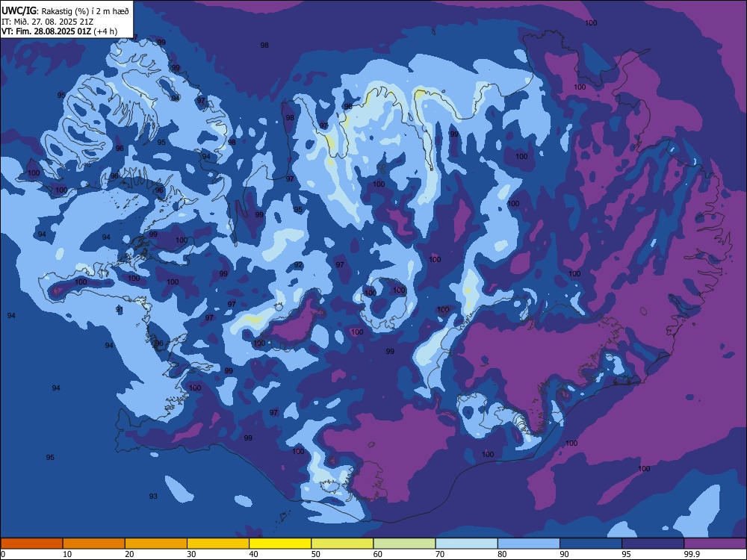Click the '92' humidity value on the map
Viewport: 747px width, 560px height.
point(298,265)
